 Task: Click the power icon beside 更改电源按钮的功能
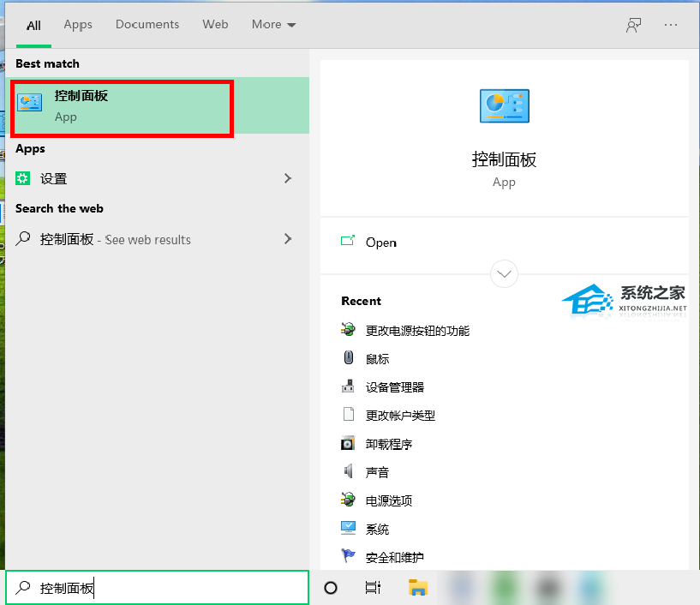[x=348, y=330]
